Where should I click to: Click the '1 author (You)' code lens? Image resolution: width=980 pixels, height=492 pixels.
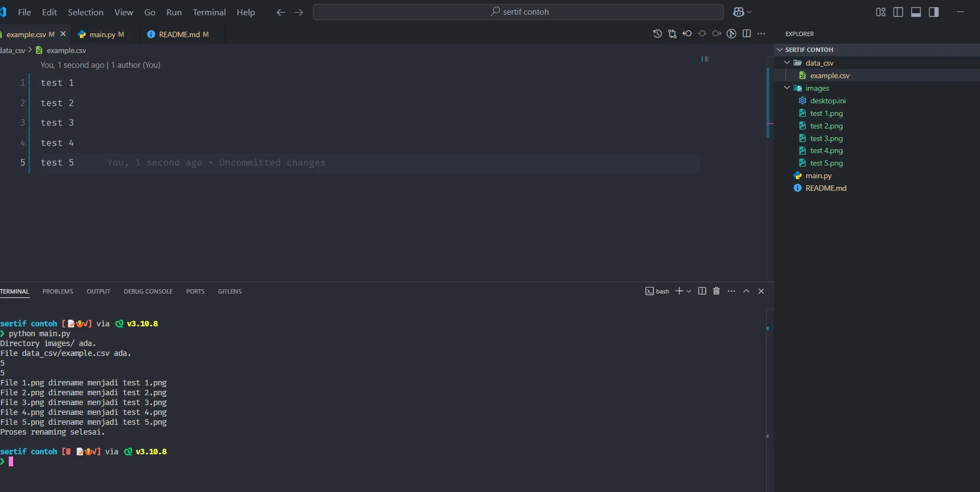[x=136, y=65]
